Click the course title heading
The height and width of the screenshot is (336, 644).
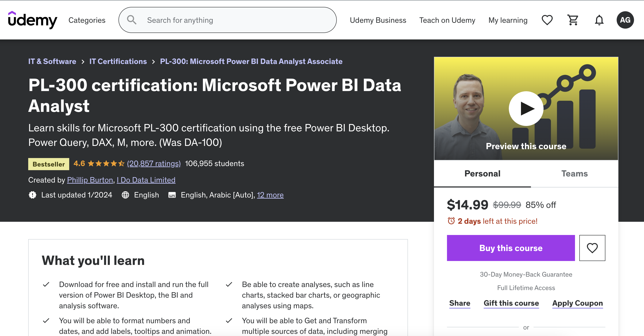[215, 95]
